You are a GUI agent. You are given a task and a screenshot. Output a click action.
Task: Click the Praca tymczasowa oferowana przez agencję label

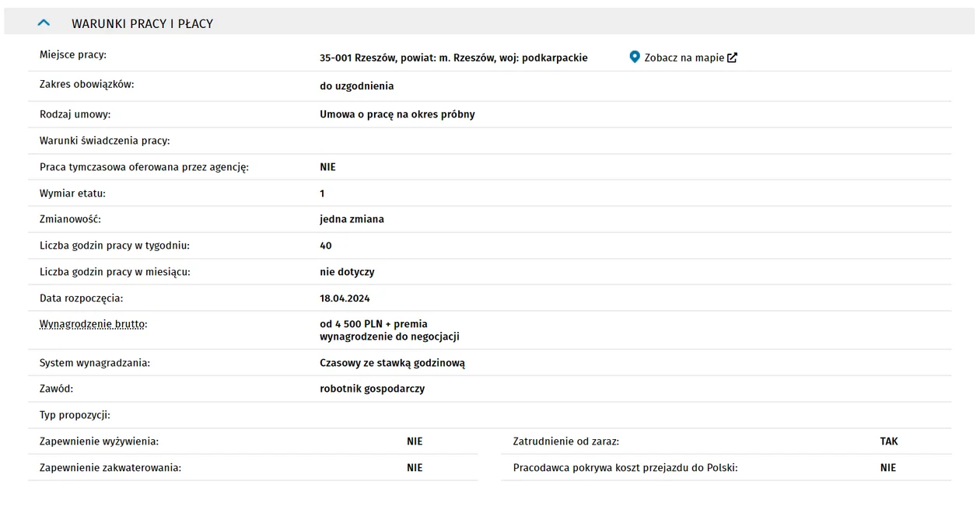(x=144, y=167)
